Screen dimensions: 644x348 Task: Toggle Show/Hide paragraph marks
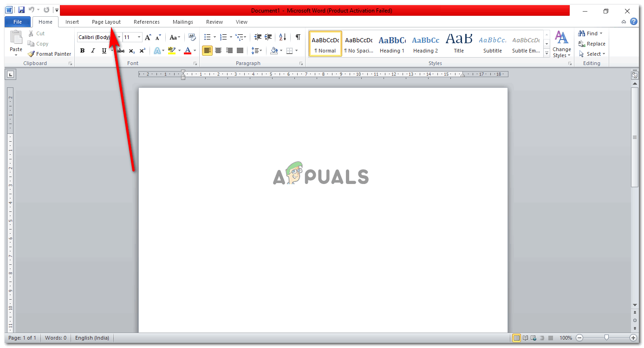pos(298,37)
